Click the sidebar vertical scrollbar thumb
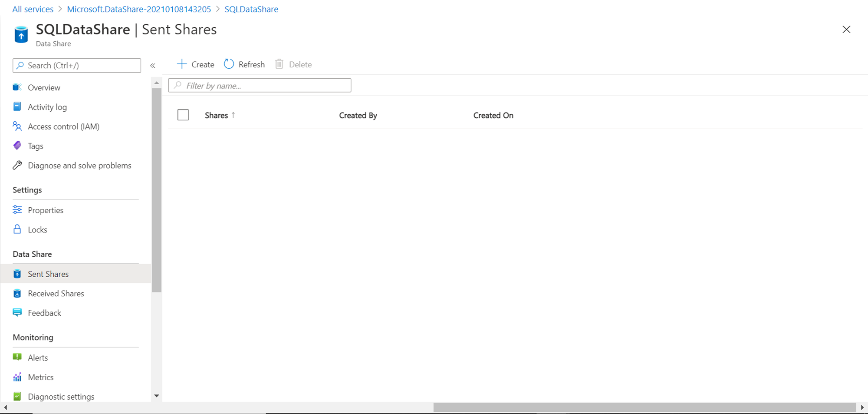 pyautogui.click(x=157, y=190)
